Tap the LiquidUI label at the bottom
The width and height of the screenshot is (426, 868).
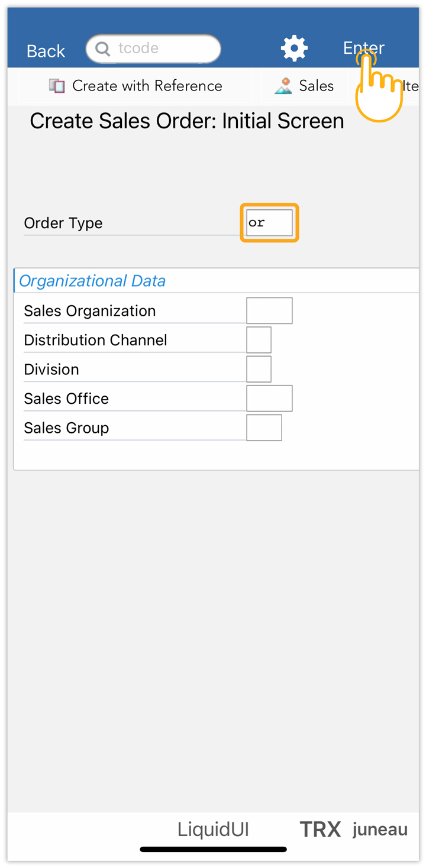213,830
